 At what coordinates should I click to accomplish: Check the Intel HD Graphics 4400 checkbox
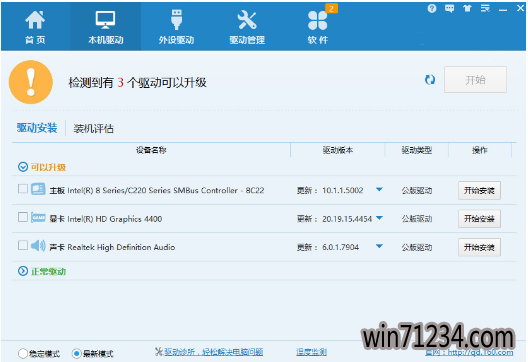coord(23,217)
